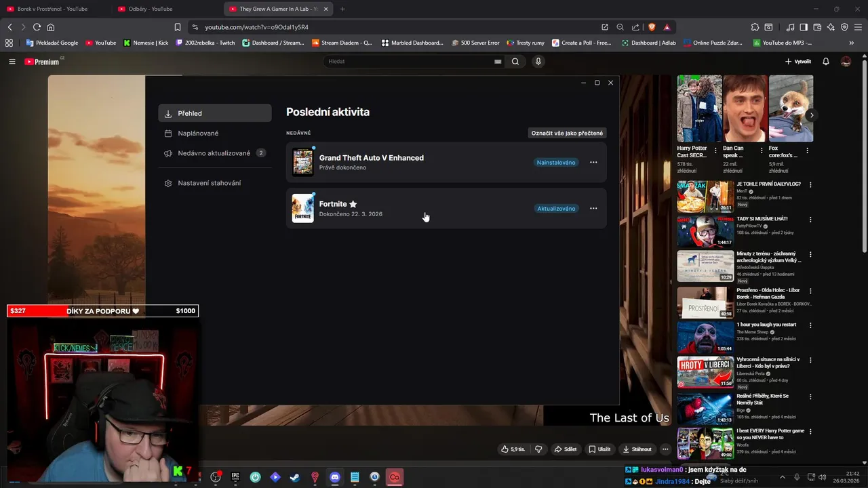Open Steam from the taskbar
The image size is (868, 488).
pyautogui.click(x=294, y=477)
